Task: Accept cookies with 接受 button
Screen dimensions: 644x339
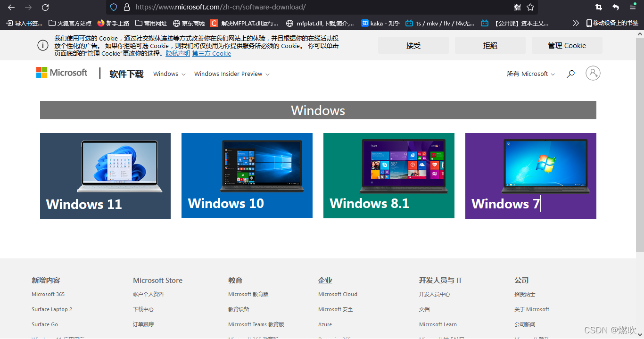Action: pyautogui.click(x=413, y=45)
